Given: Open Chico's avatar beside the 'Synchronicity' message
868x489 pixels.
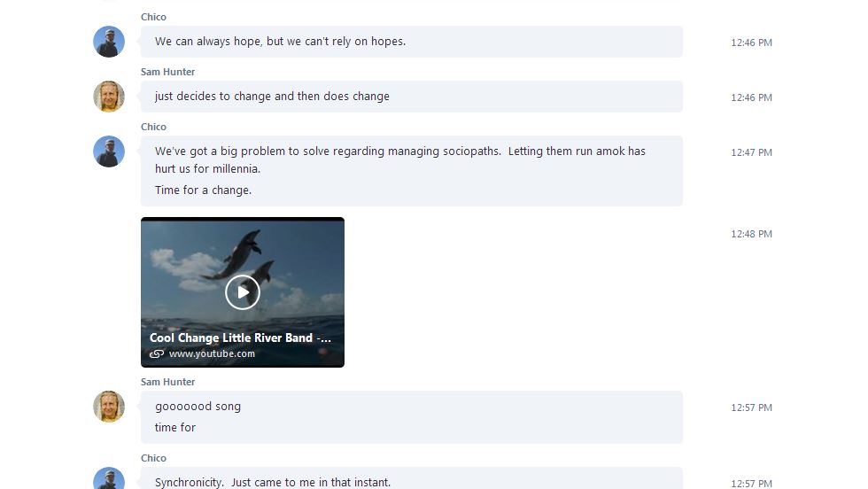Looking at the screenshot, I should click(108, 478).
